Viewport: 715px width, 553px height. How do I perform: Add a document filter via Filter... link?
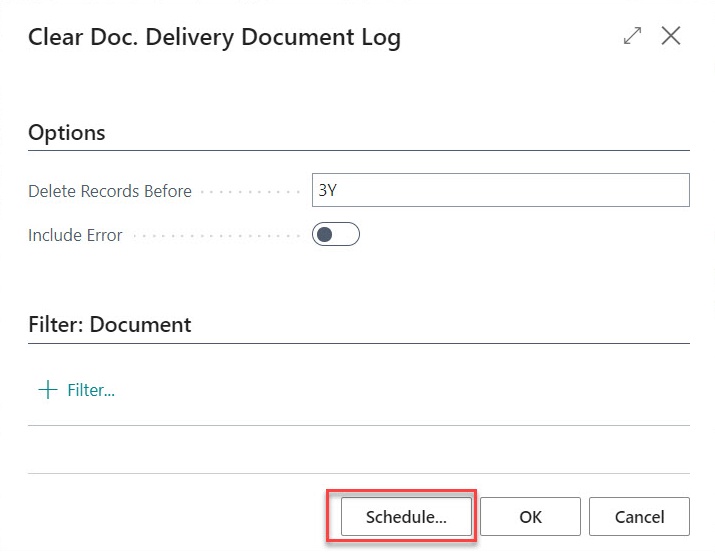click(91, 390)
